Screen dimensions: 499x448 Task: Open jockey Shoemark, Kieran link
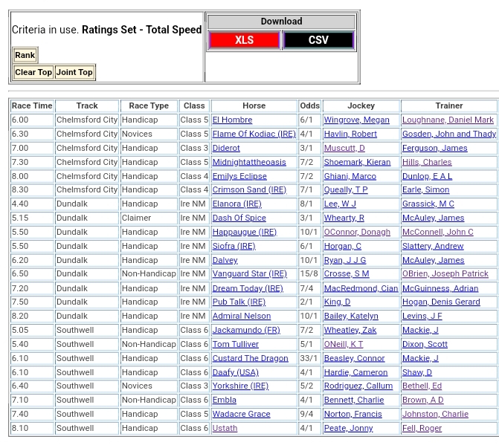(x=357, y=162)
